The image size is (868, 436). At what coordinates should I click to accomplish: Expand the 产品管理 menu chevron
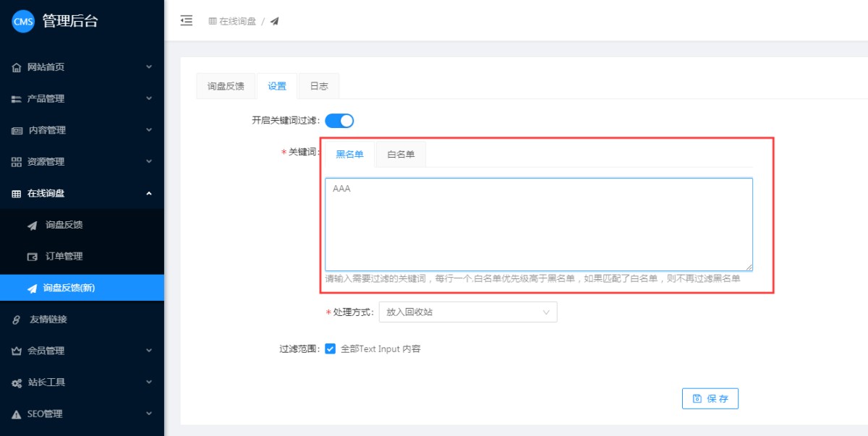(149, 98)
